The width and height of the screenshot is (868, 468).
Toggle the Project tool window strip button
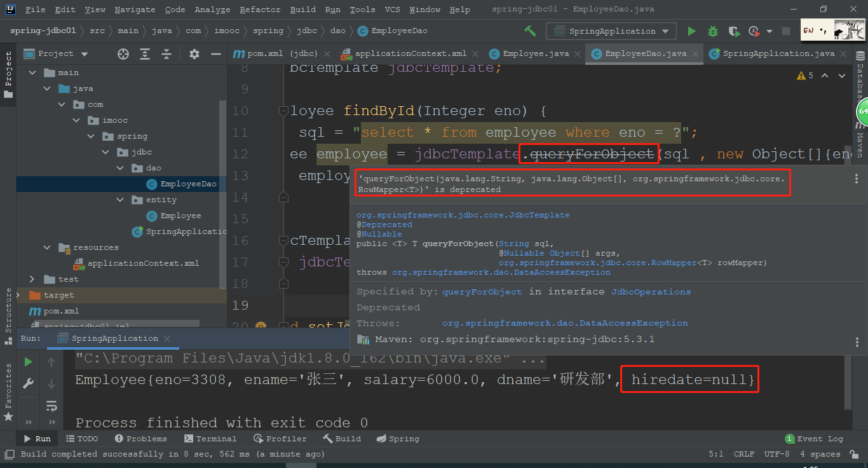(8, 74)
